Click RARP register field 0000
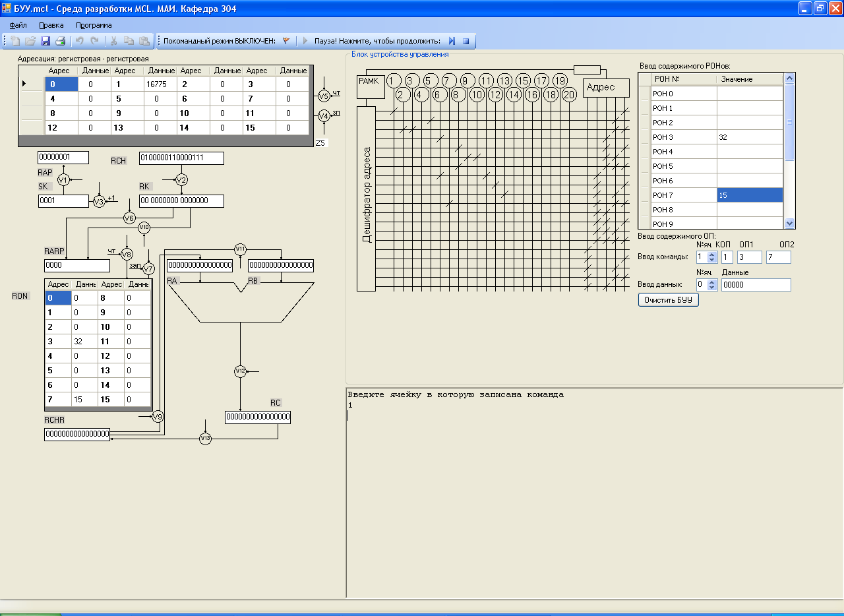Image resolution: width=844 pixels, height=616 pixels. click(77, 266)
